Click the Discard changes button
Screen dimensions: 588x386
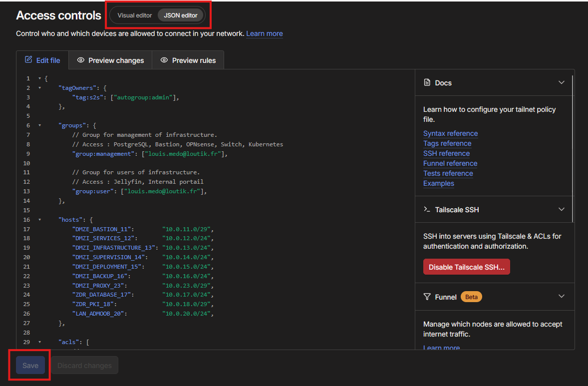pos(84,366)
